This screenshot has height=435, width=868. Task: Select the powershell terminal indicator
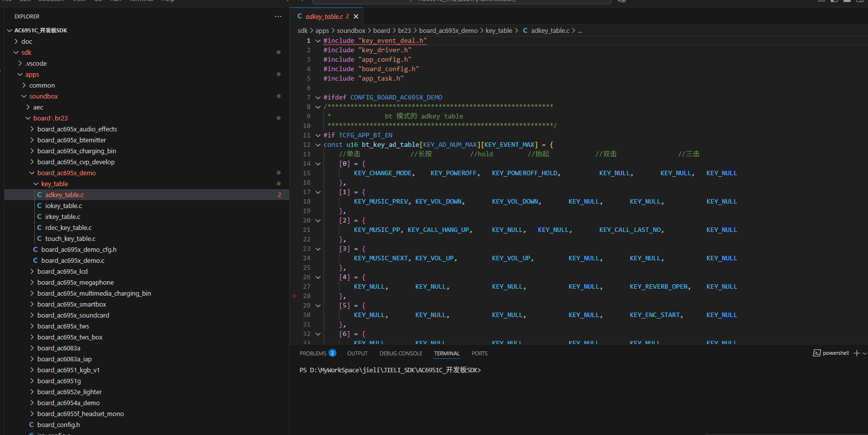tap(831, 353)
